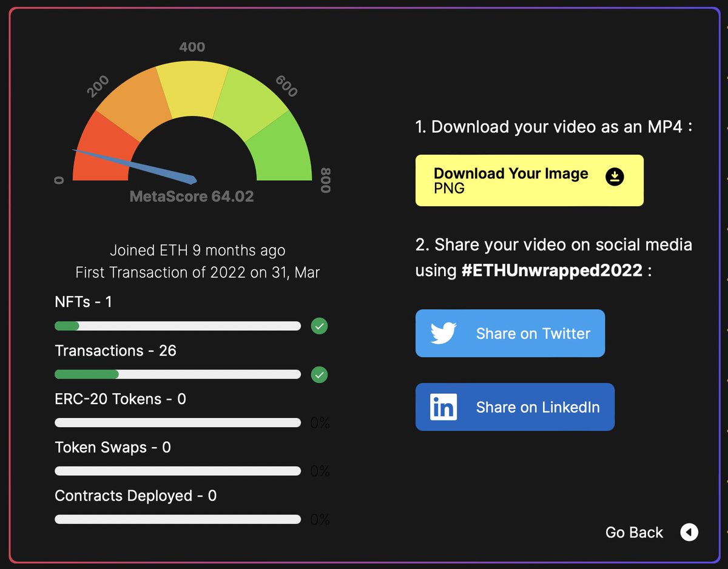Click the Download Your Image PNG button

(529, 180)
